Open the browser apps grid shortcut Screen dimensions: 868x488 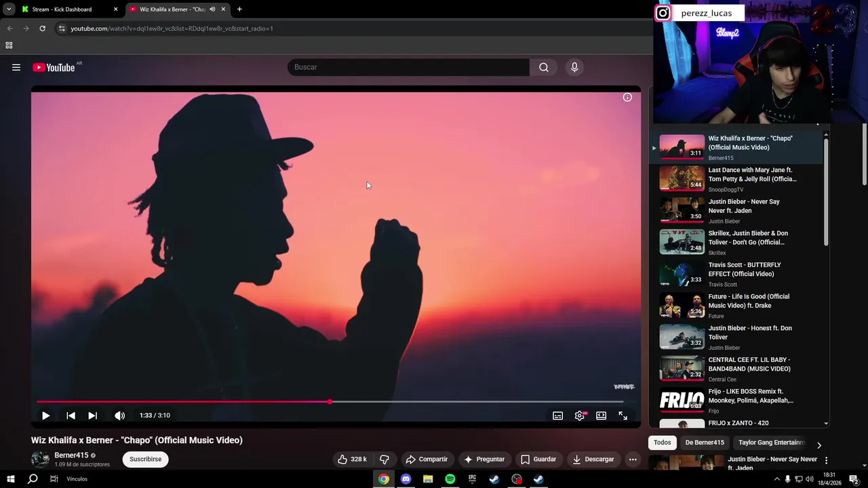9,45
